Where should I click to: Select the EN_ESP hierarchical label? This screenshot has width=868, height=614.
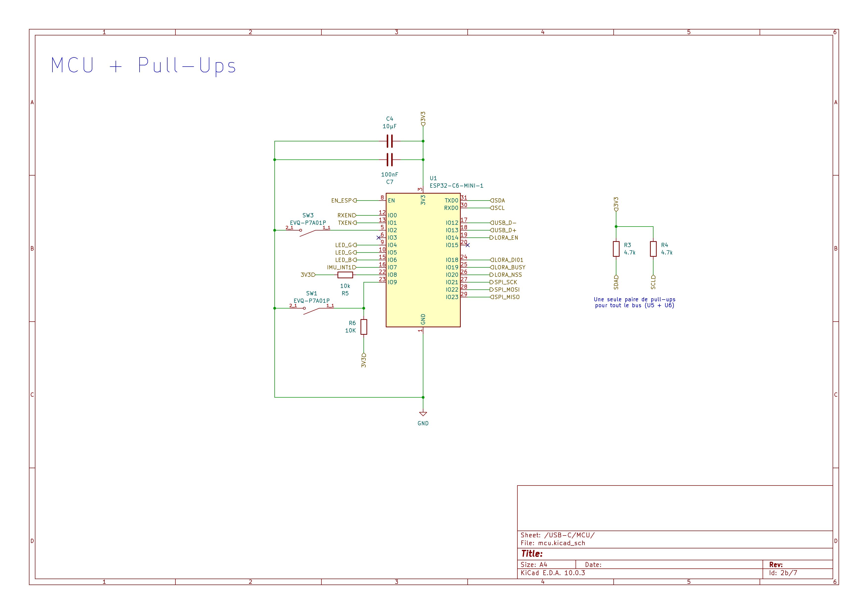pos(344,201)
